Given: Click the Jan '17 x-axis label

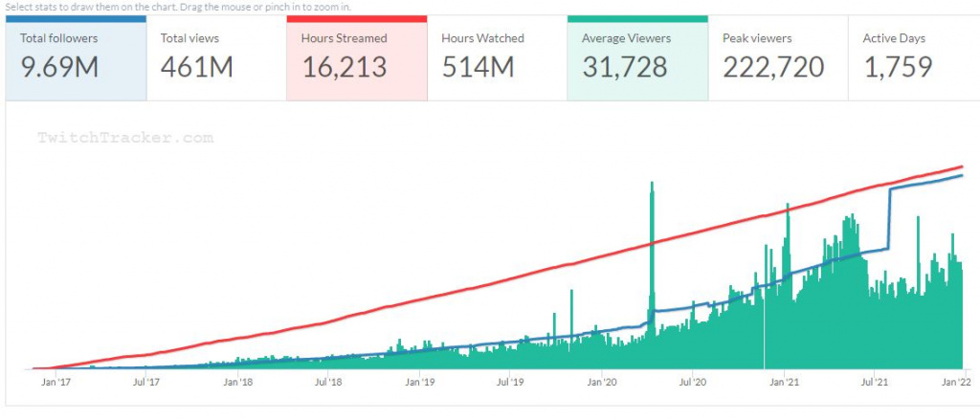Looking at the screenshot, I should coord(56,381).
